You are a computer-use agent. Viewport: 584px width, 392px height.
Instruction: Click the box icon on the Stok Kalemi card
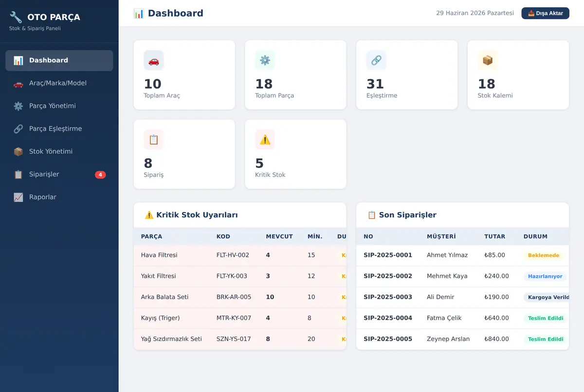pyautogui.click(x=488, y=60)
